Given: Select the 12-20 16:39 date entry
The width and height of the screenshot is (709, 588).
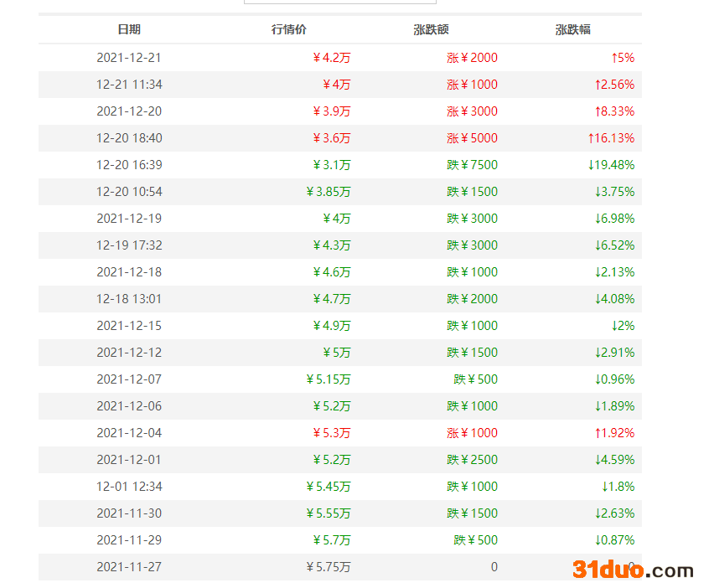Looking at the screenshot, I should (129, 165).
